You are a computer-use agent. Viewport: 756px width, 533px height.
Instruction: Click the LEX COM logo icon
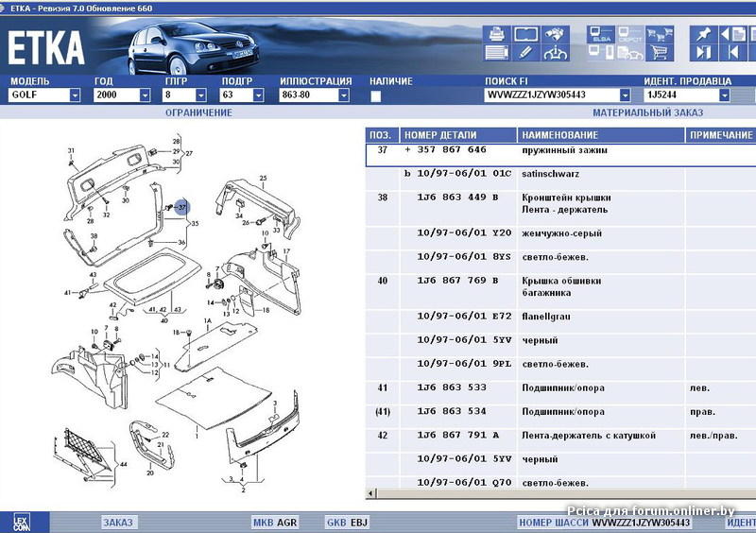pyautogui.click(x=21, y=522)
